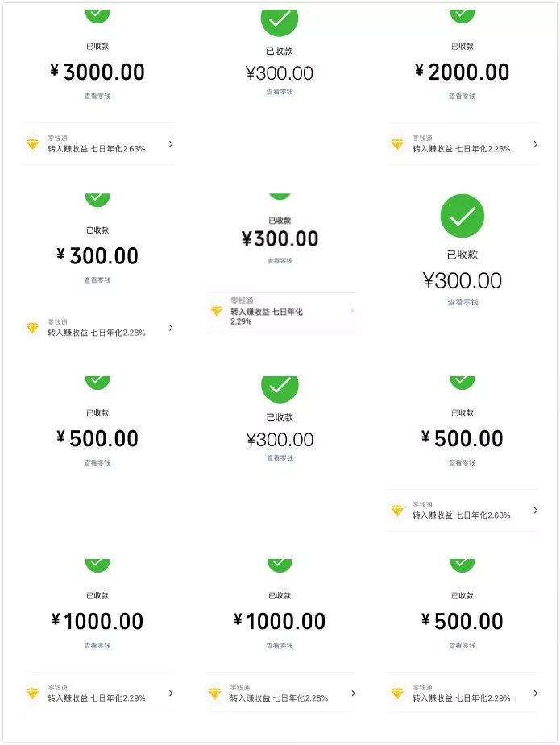Tap the diamond icon under ¥1000.00 with 2.28% rate
The height and width of the screenshot is (745, 560).
click(215, 693)
